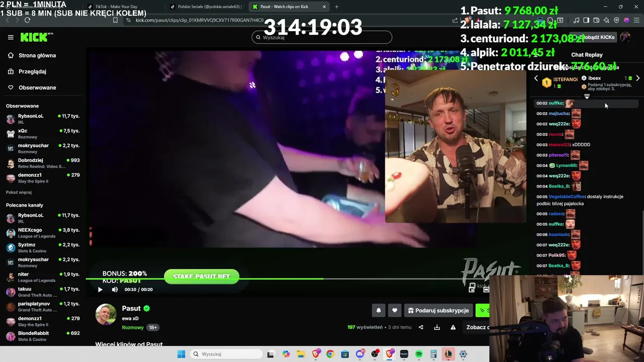Screen dimensions: 644x362
Task: Open recommended channel BlondeRabbit
Action: [x=43, y=335]
